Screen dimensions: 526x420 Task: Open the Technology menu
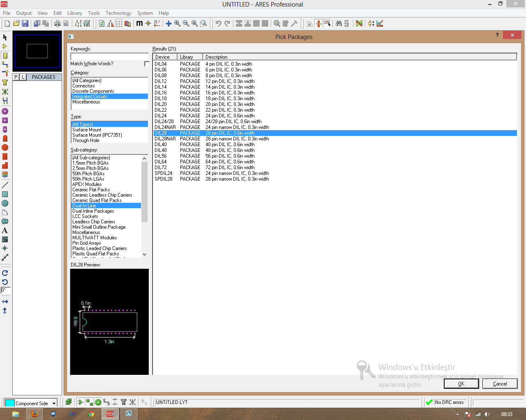click(x=118, y=13)
